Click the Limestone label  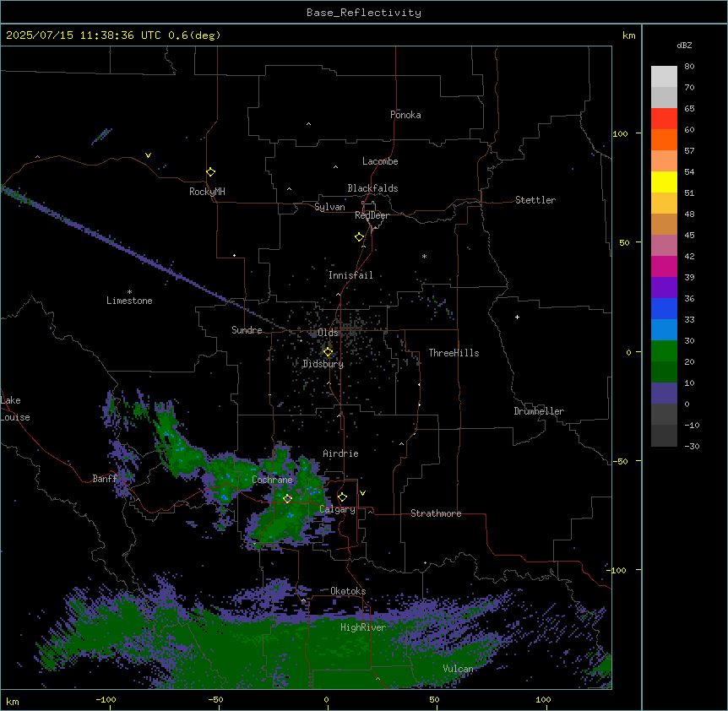tap(129, 301)
